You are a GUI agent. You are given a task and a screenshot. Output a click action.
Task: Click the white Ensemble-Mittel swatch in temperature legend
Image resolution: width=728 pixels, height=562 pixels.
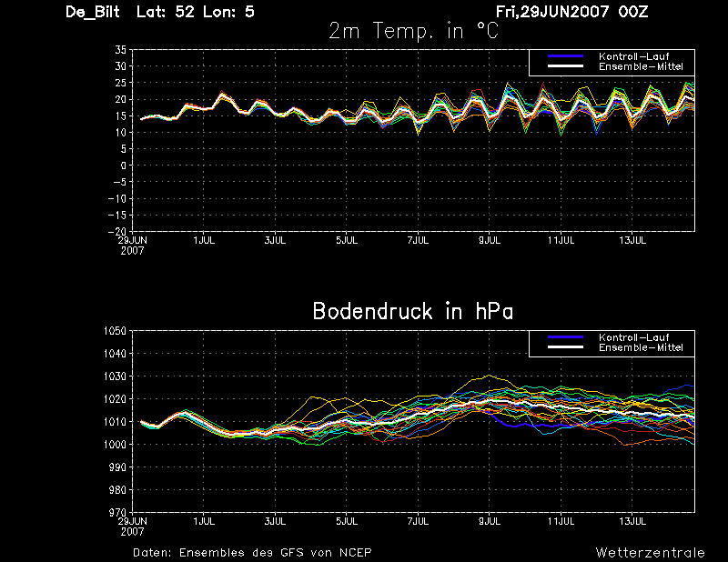[x=565, y=66]
